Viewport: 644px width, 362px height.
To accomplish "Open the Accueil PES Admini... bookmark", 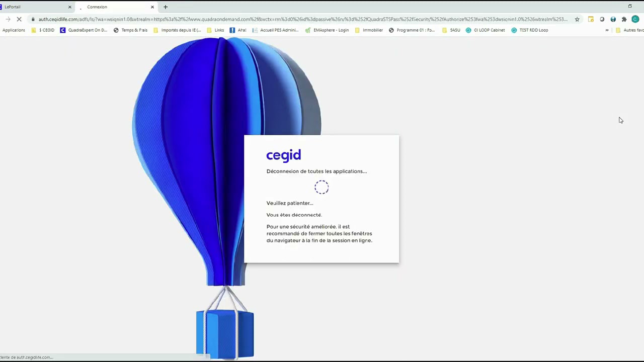I will tap(275, 30).
